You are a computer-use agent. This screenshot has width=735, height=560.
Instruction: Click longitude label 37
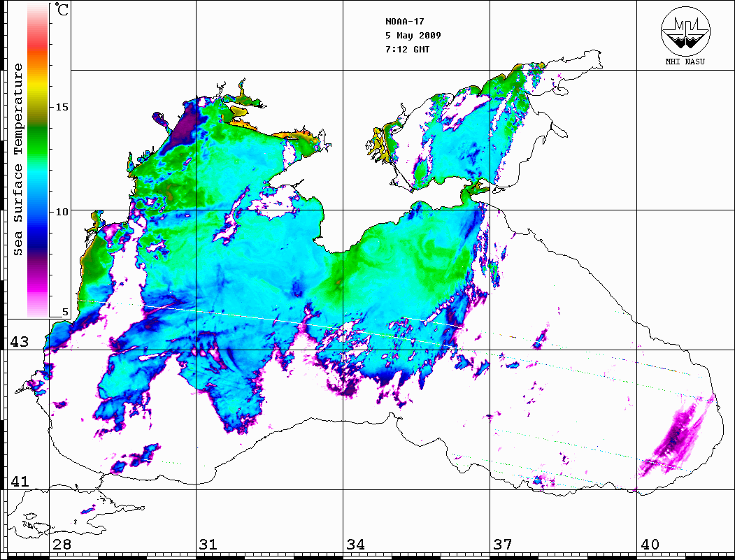coord(503,545)
